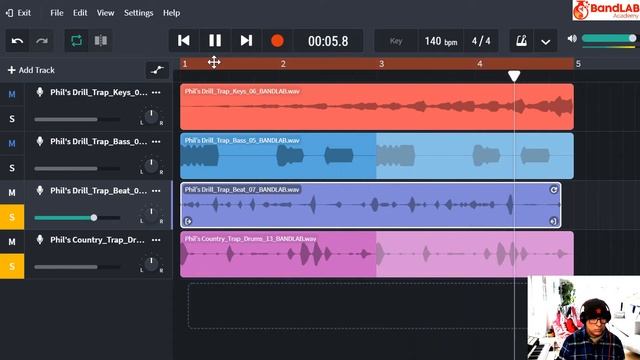Unsolo the Drill_Trap_Beat track
640x360 pixels.
(x=12, y=217)
